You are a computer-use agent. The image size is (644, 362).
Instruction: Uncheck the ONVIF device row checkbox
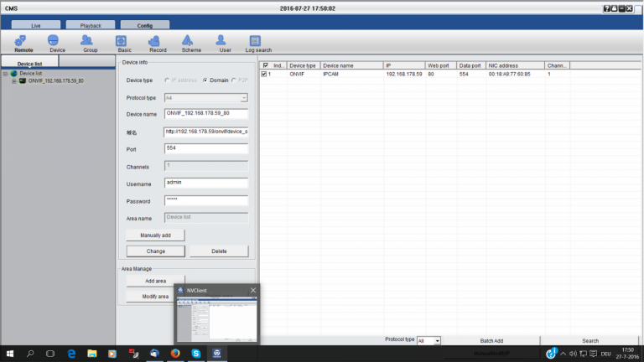264,75
